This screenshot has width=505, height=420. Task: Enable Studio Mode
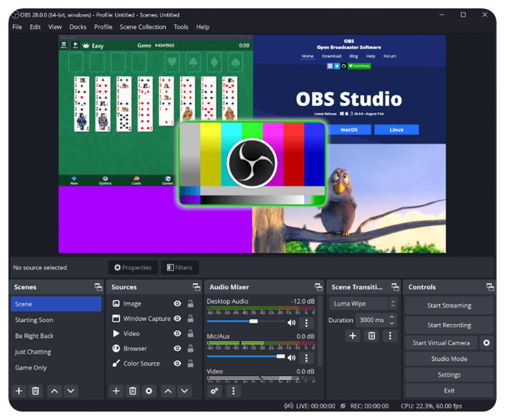(x=449, y=359)
